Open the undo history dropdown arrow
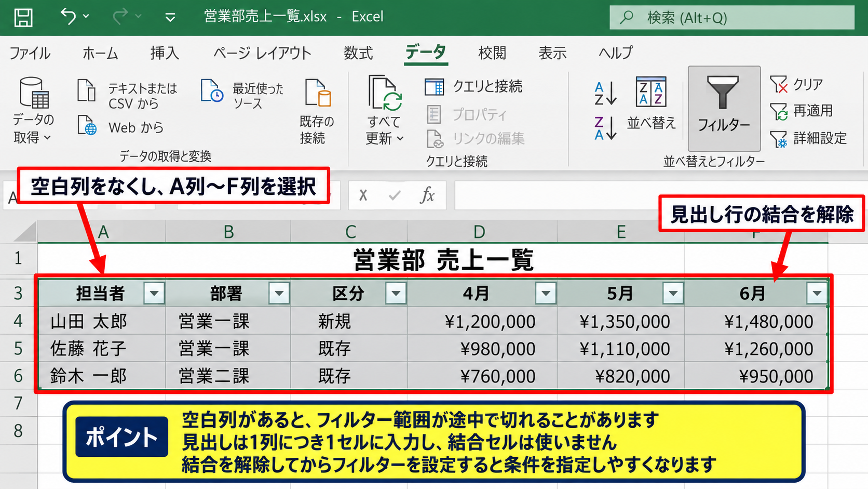868x489 pixels. click(86, 17)
